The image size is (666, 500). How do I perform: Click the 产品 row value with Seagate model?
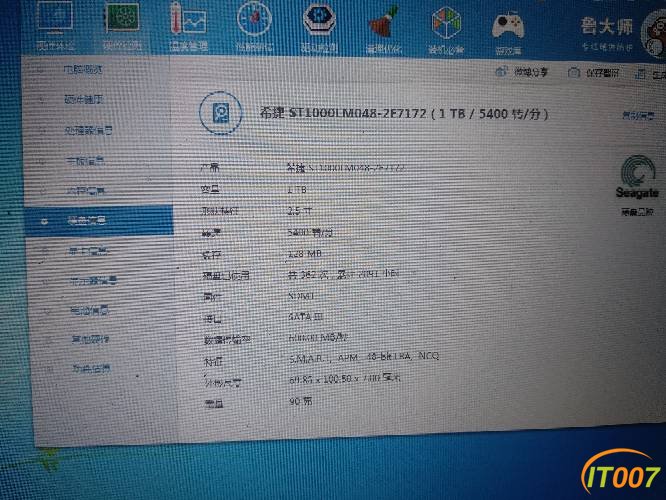346,168
